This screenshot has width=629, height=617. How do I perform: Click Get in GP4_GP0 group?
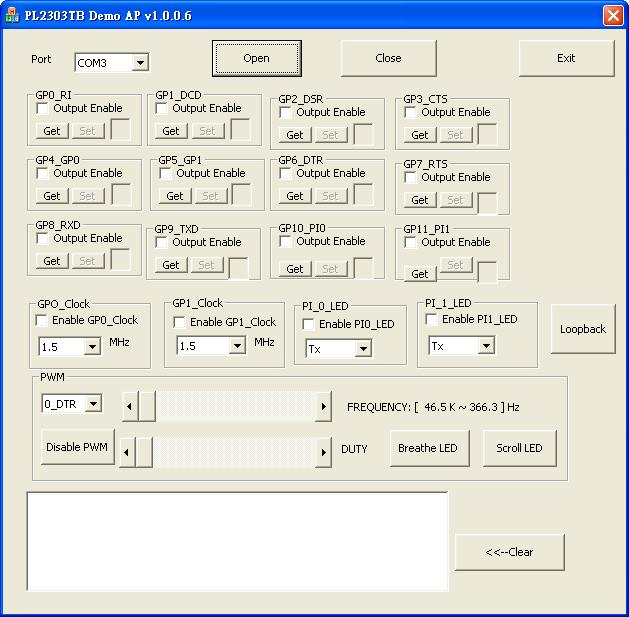[x=52, y=196]
